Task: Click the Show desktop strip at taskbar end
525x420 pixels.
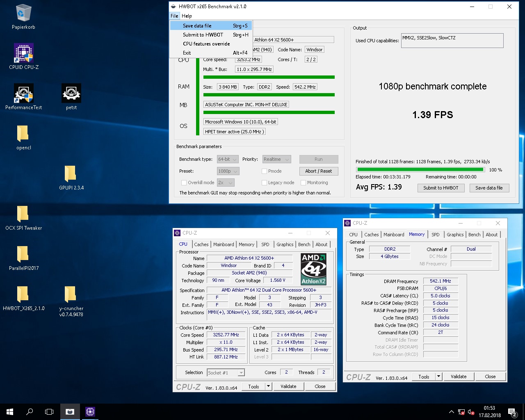Action: coord(524,412)
